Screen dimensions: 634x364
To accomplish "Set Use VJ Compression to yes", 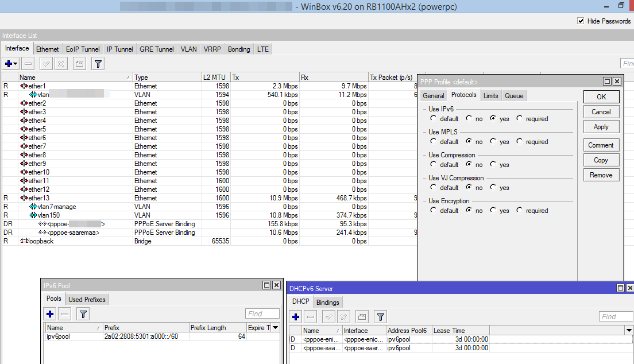I will pyautogui.click(x=493, y=188).
